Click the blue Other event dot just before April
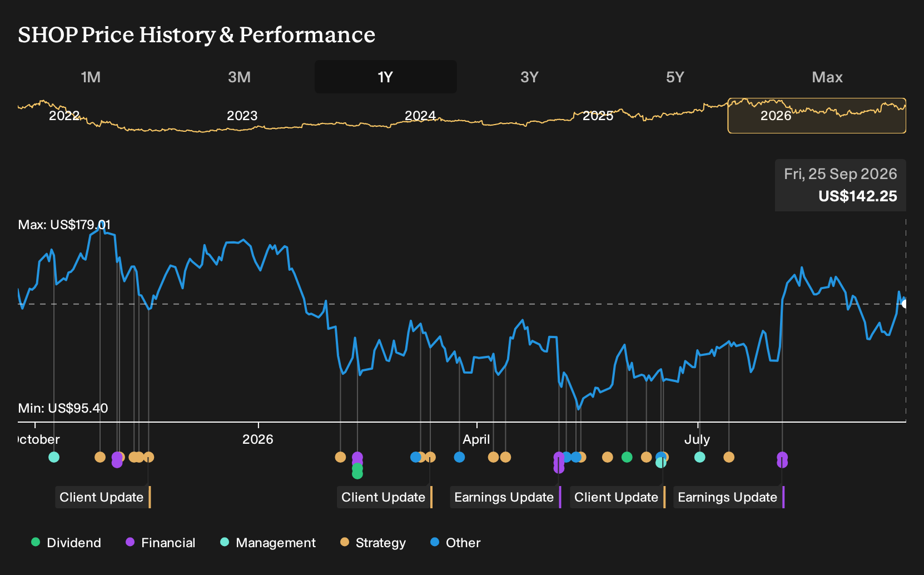Screen dimensions: 924x575 [x=459, y=457]
